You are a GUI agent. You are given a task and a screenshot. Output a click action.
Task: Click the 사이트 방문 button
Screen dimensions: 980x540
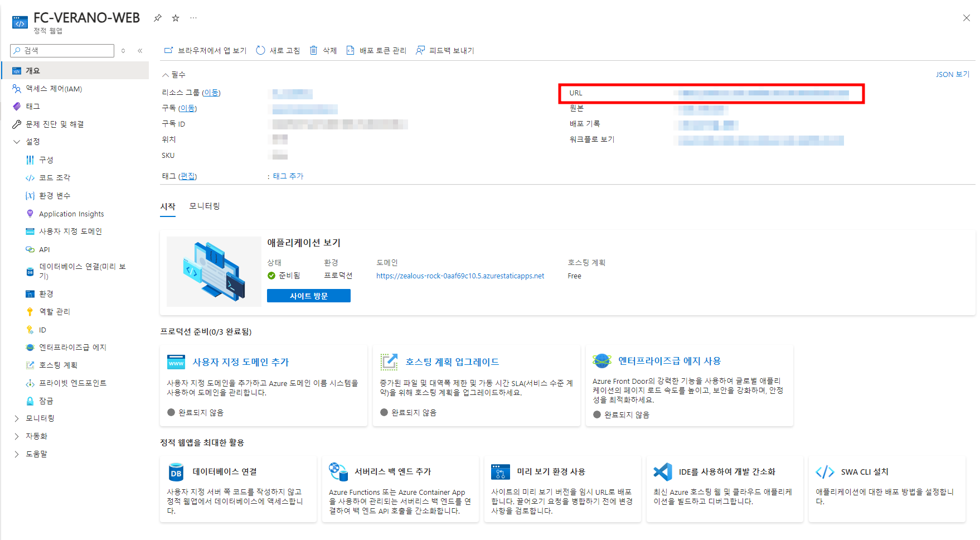point(309,296)
